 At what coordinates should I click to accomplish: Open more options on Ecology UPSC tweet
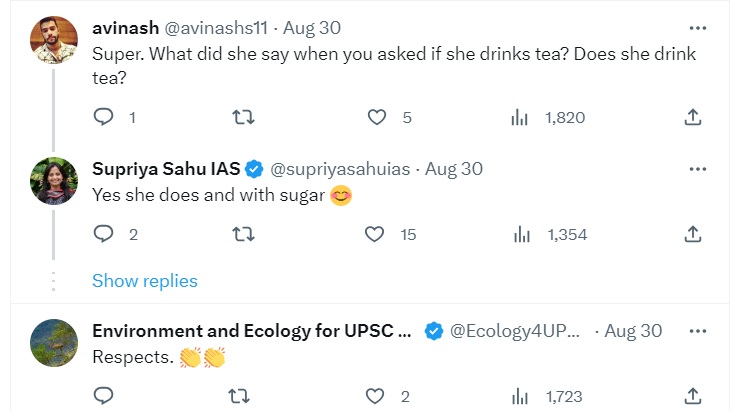[697, 330]
